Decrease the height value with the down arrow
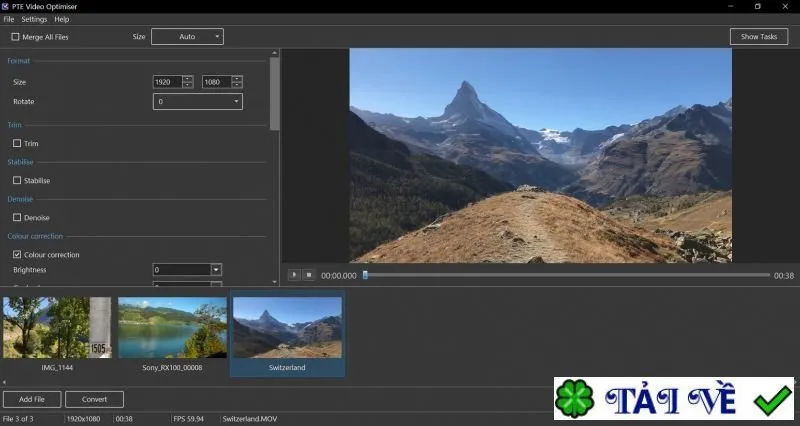The image size is (800, 426). pos(237,85)
